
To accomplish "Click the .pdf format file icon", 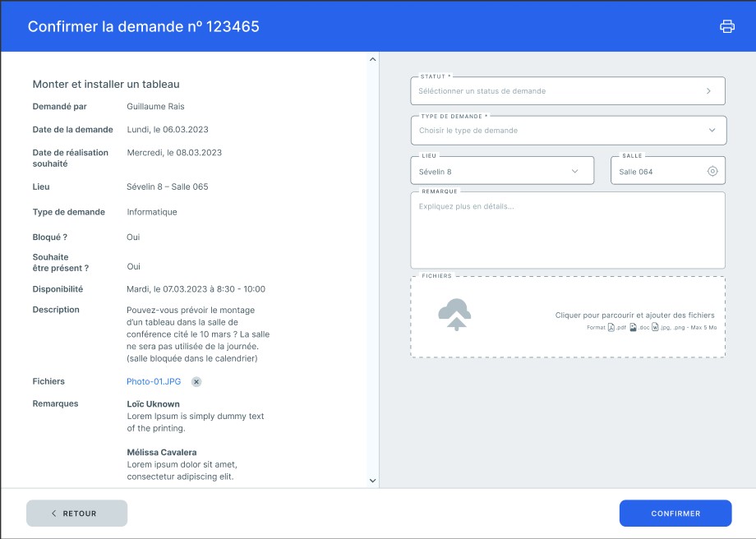I will tap(611, 327).
